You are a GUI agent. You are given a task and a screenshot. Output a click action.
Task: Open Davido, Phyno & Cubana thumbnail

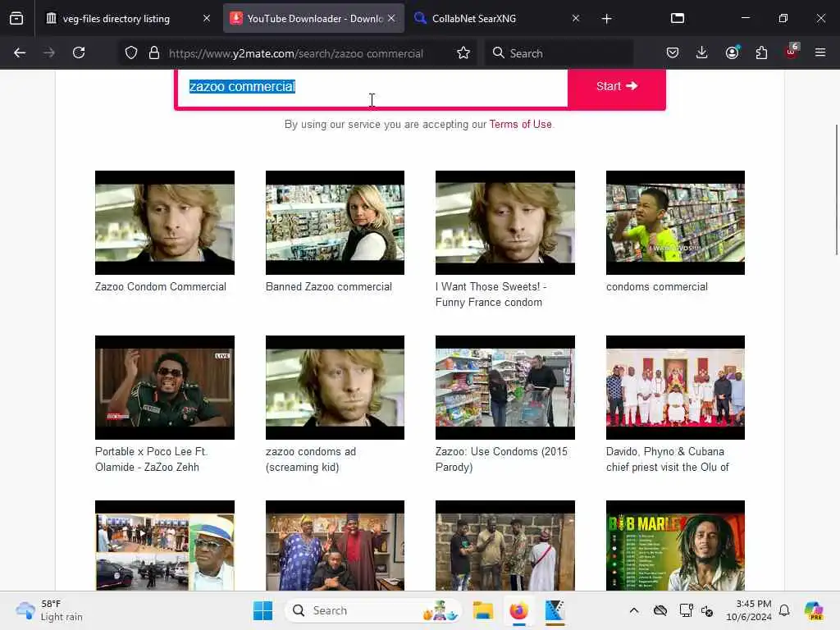[675, 387]
